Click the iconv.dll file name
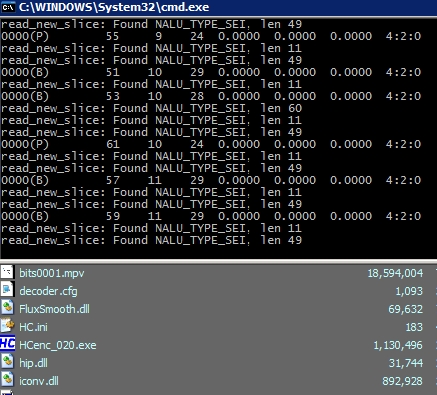Screen dimensions: 437x395 [x=39, y=381]
